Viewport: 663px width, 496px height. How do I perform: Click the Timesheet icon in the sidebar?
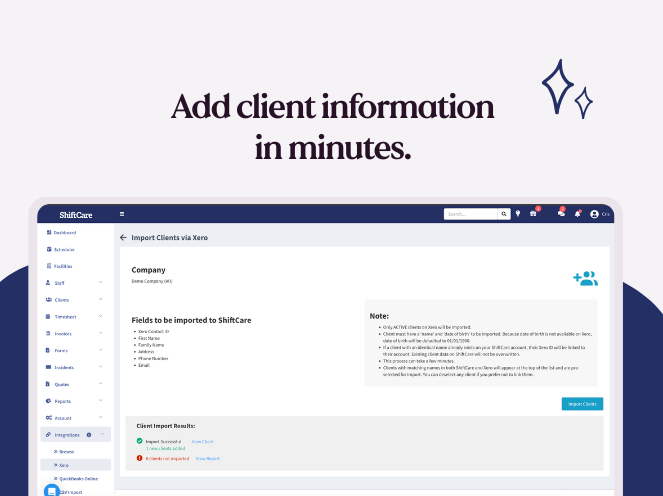point(48,316)
